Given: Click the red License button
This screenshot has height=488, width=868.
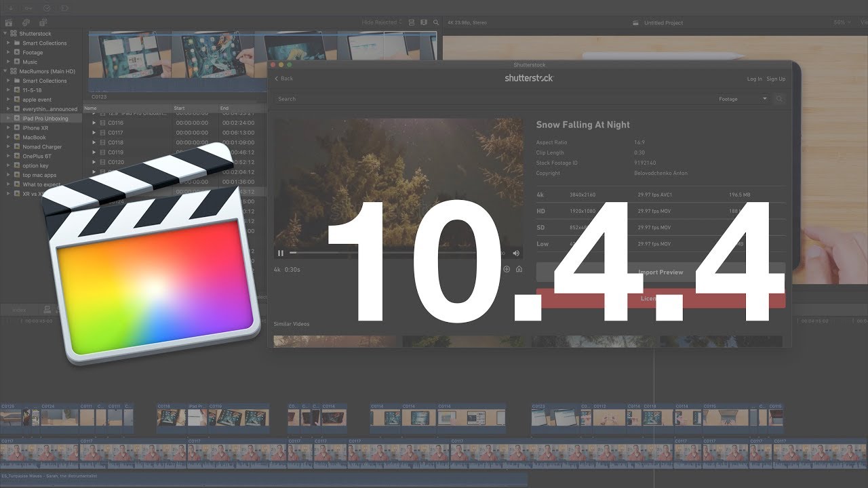Looking at the screenshot, I should 660,298.
